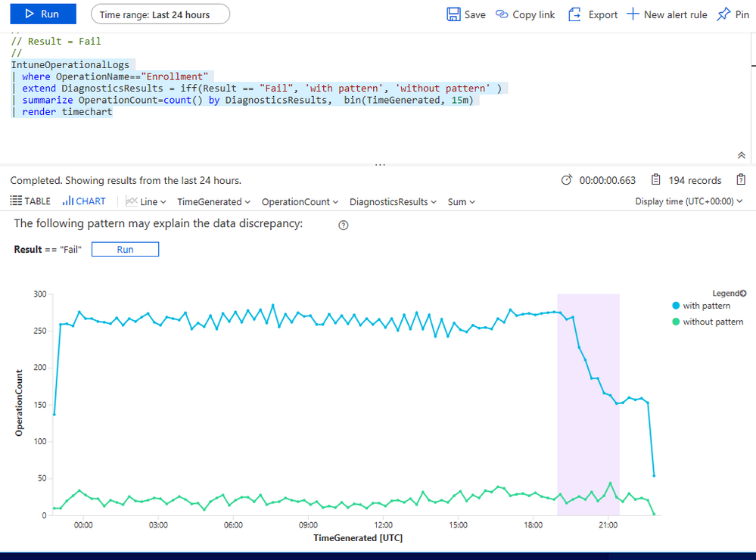Click the '194 records' text
The width and height of the screenshot is (756, 560).
[x=695, y=180]
